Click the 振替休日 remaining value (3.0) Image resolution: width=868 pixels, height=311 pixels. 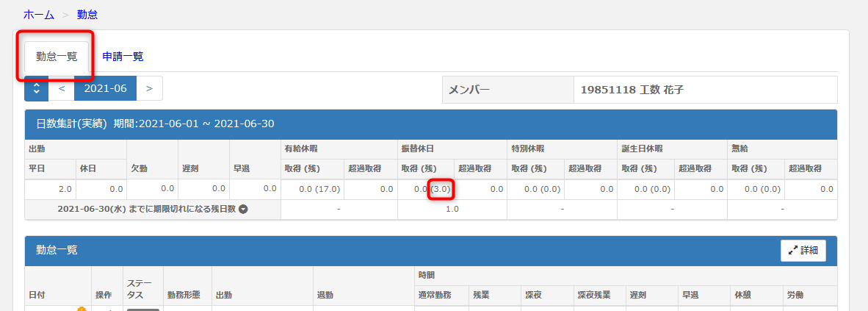441,189
